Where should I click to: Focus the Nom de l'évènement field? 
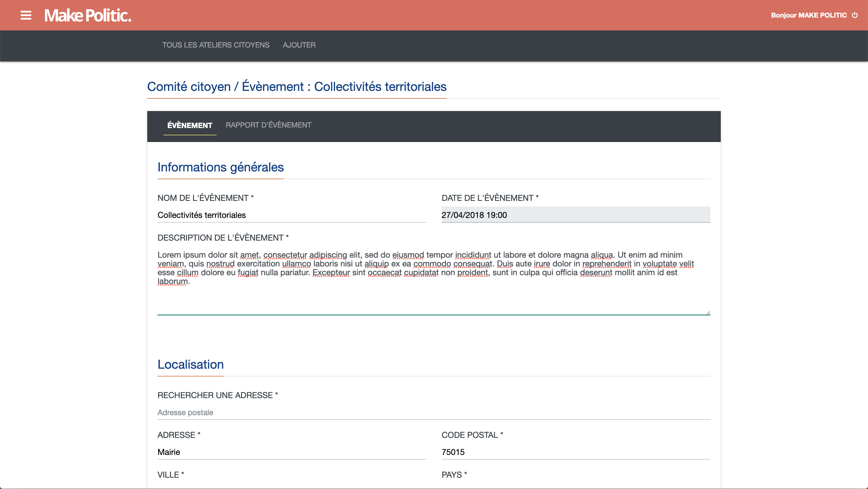pos(291,215)
